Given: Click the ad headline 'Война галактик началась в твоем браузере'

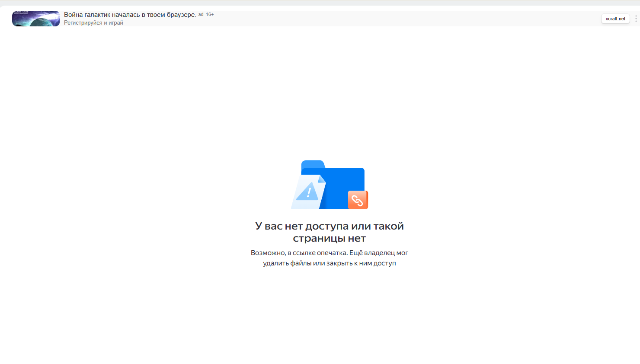Looking at the screenshot, I should pyautogui.click(x=130, y=15).
